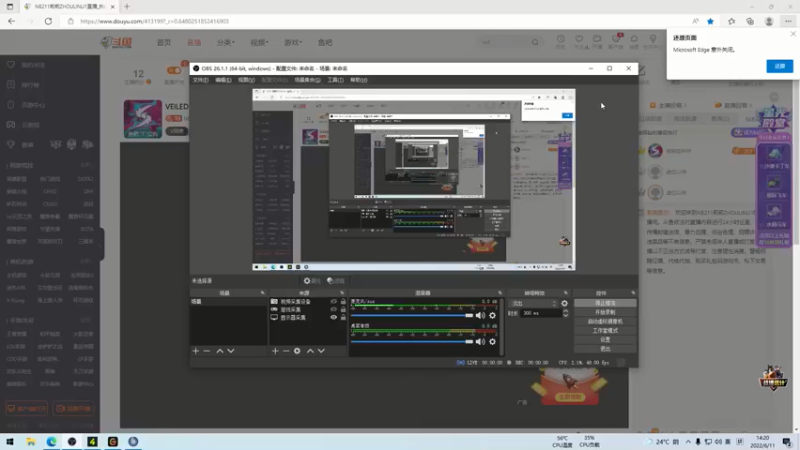The width and height of the screenshot is (800, 450).
Task: Hide the 视频采集设备 source with its eye icon
Action: tap(334, 302)
